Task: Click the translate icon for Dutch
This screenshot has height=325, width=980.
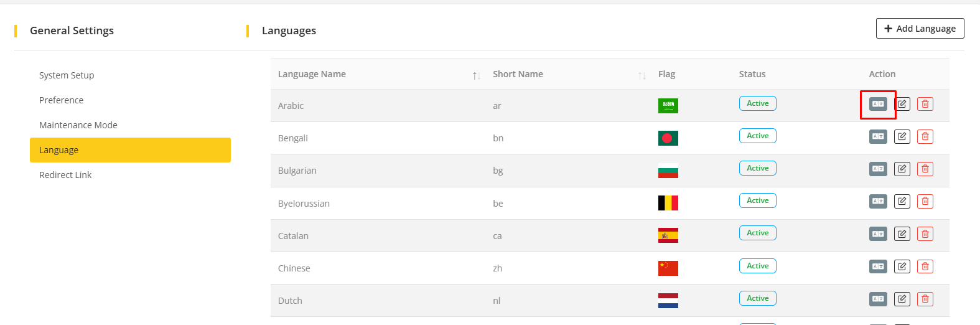Action: (x=878, y=299)
